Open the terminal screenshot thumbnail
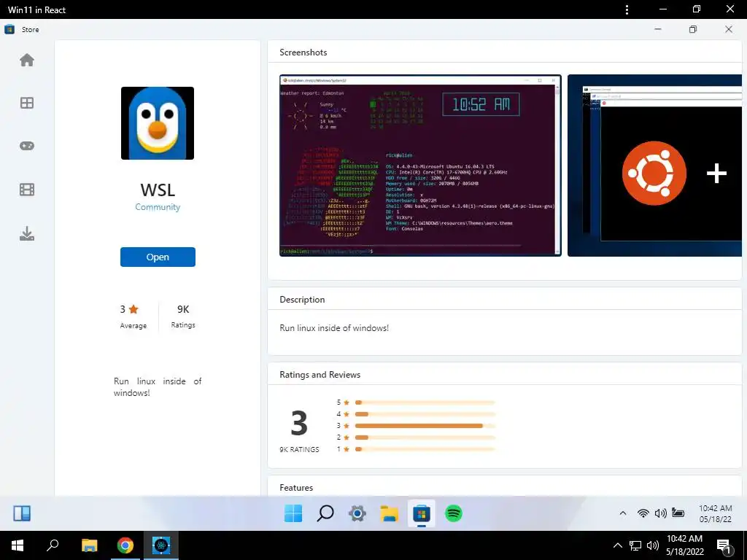747x560 pixels. (x=420, y=166)
